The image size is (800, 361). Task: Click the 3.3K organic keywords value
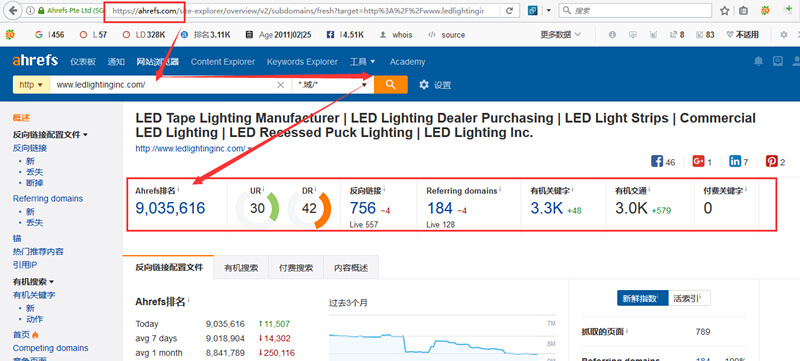point(547,208)
